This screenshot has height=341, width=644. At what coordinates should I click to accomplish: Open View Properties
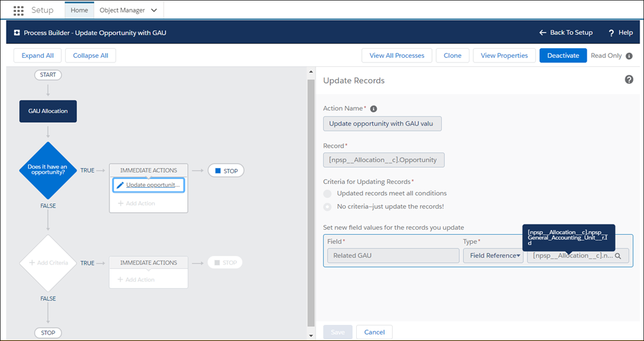pyautogui.click(x=504, y=55)
